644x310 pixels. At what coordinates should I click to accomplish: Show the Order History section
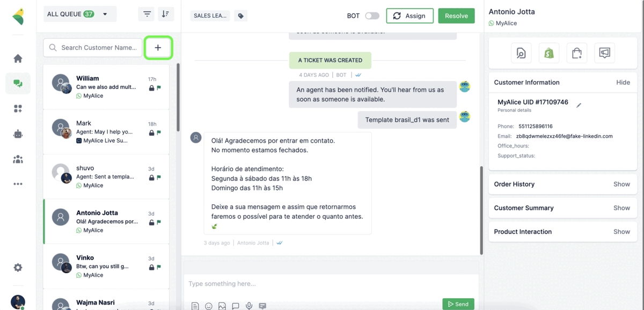(x=621, y=184)
